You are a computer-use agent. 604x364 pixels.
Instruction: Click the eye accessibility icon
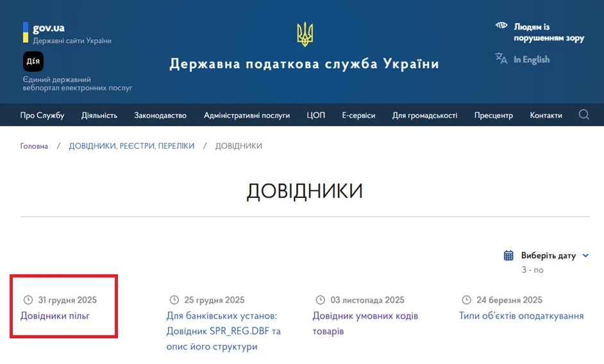[501, 26]
